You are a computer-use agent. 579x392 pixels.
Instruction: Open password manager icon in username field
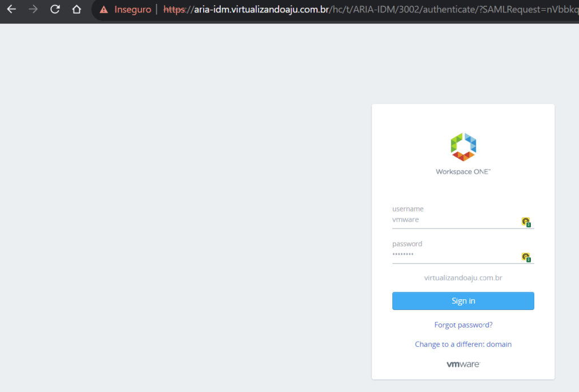tap(526, 222)
